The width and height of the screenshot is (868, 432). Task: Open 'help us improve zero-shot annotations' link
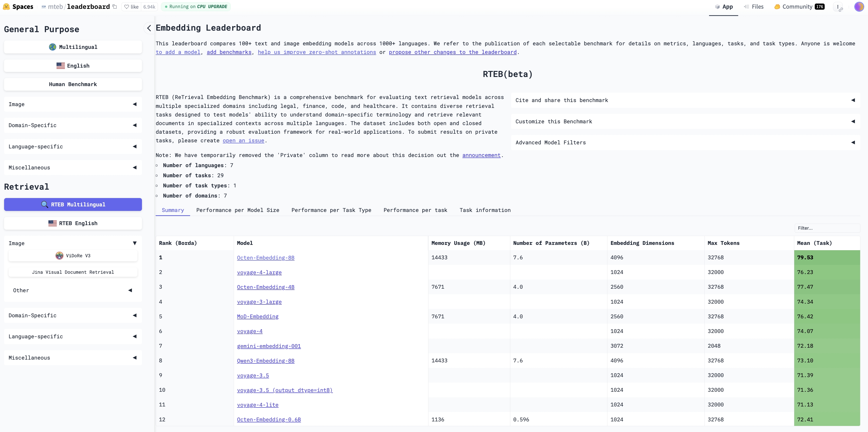(x=317, y=52)
